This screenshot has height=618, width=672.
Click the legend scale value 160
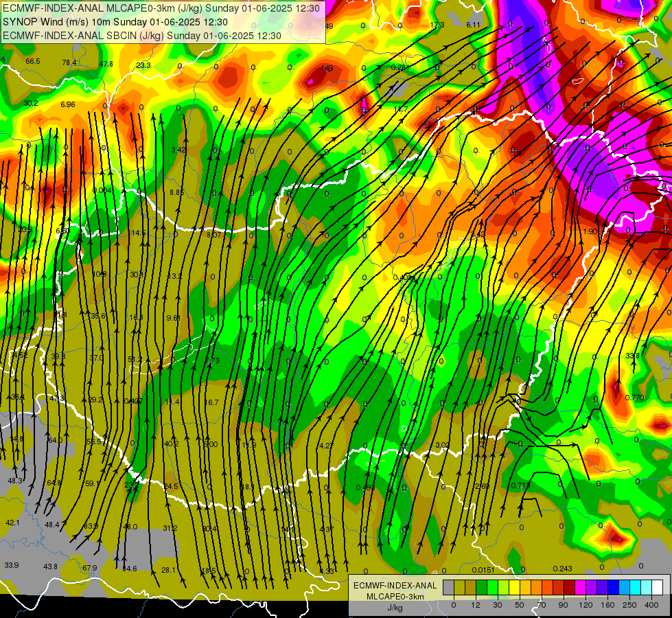[607, 605]
